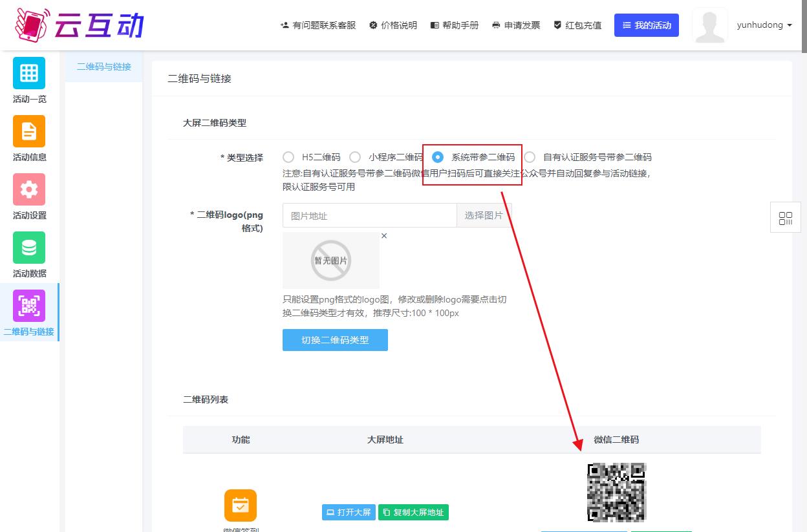Click the 微信签到 calendar icon
This screenshot has height=532, width=807.
(241, 505)
